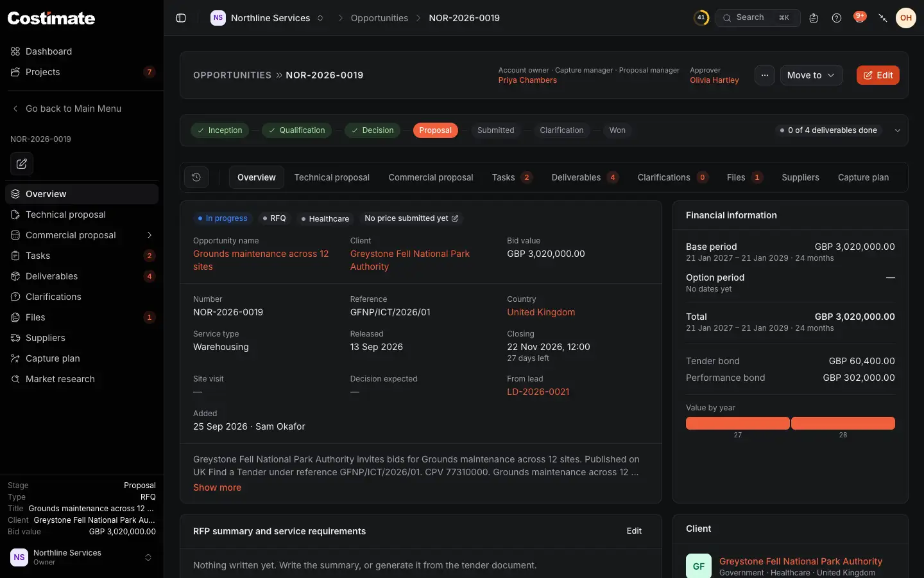Switch to Commercial proposal tab
Screen dimensions: 924x578
tap(431, 177)
